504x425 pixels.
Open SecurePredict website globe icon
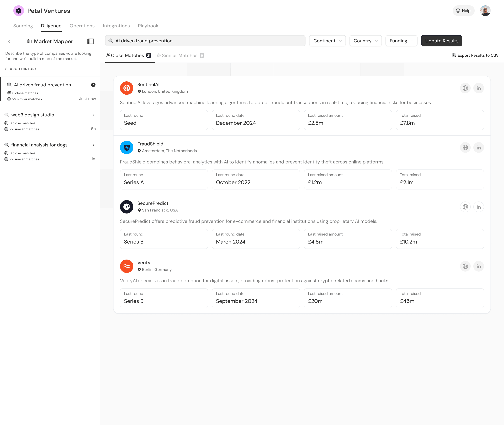pos(465,207)
